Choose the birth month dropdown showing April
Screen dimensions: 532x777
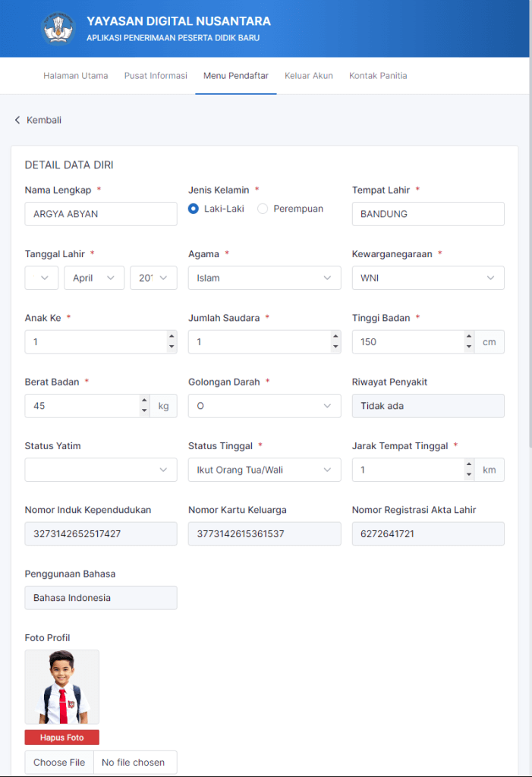coord(94,278)
